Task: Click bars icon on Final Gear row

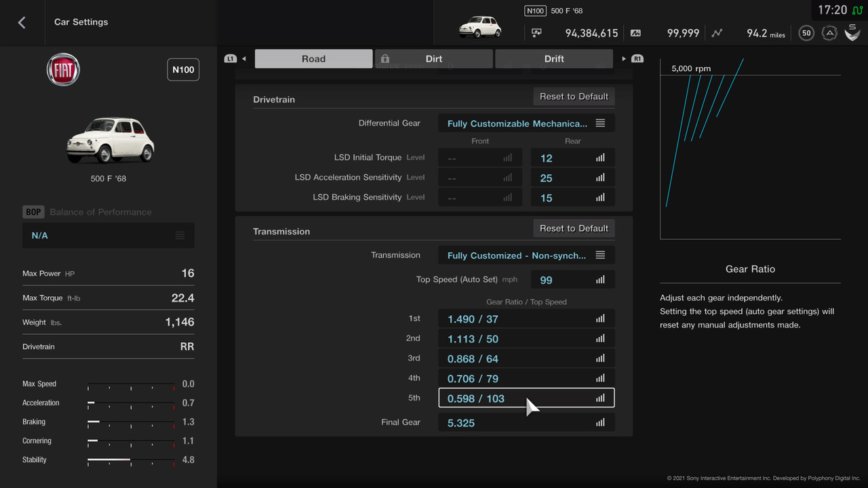Action: pyautogui.click(x=600, y=422)
